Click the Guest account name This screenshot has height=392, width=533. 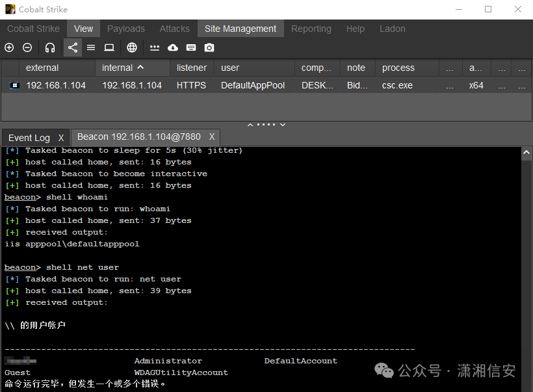(x=18, y=372)
